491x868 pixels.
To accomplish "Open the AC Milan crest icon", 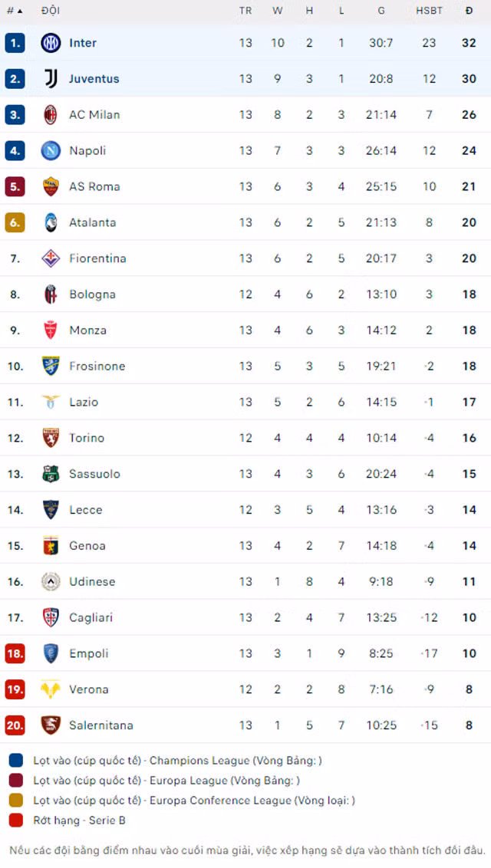I will 51,114.
